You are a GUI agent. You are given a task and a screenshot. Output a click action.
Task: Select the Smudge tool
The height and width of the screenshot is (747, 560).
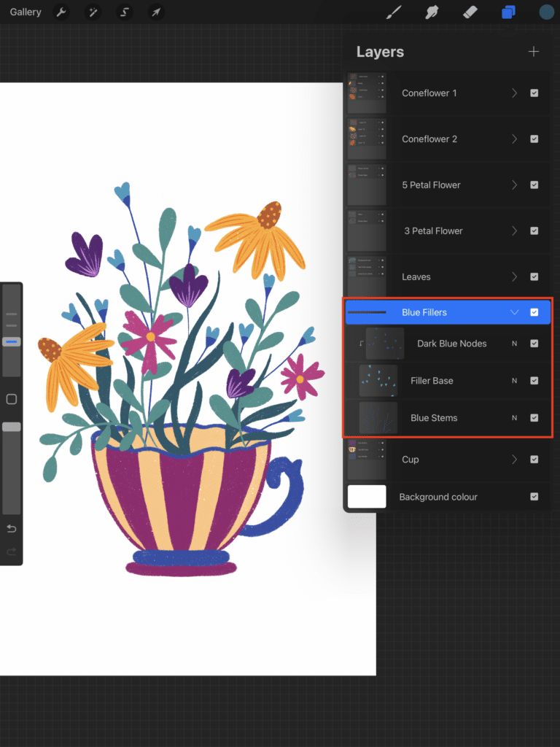pyautogui.click(x=432, y=12)
